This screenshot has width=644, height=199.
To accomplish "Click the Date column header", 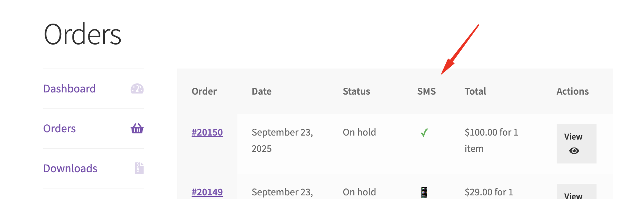I will click(261, 91).
